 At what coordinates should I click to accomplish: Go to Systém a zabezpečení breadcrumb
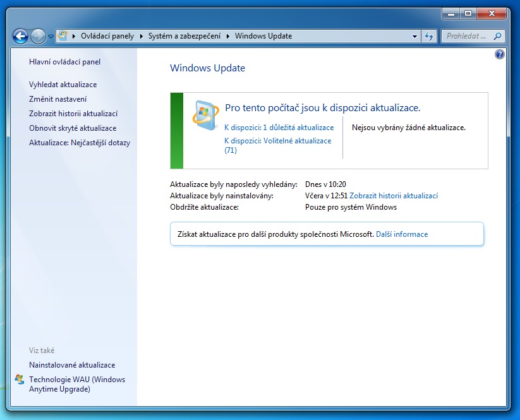pyautogui.click(x=184, y=36)
